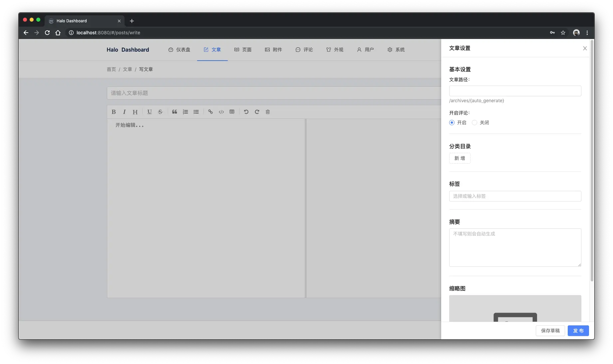Viewport: 613px width, 364px height.
Task: Focus the 文章路径 input field
Action: (515, 91)
